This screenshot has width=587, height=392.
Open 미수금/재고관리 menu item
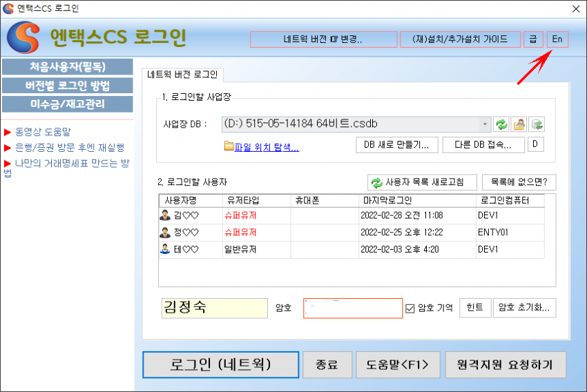coord(68,104)
